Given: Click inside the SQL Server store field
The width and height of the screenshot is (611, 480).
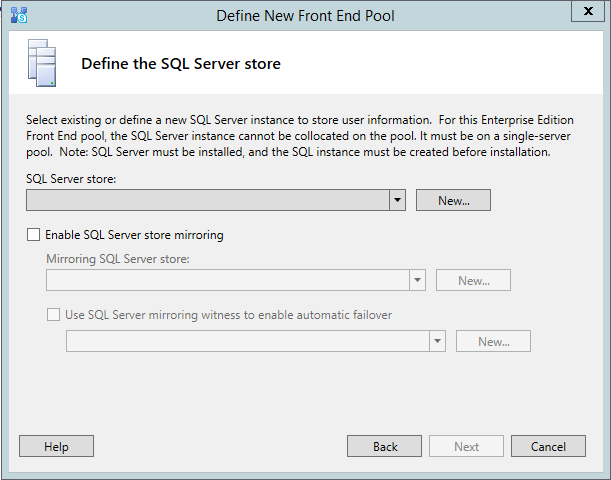Looking at the screenshot, I should 208,200.
